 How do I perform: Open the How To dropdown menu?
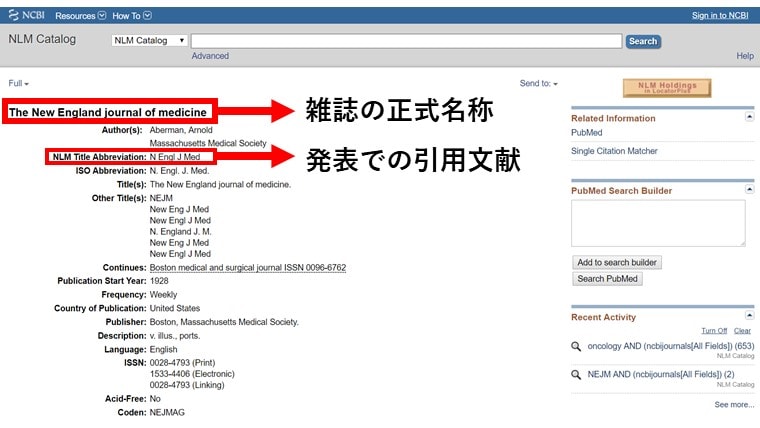pos(132,16)
